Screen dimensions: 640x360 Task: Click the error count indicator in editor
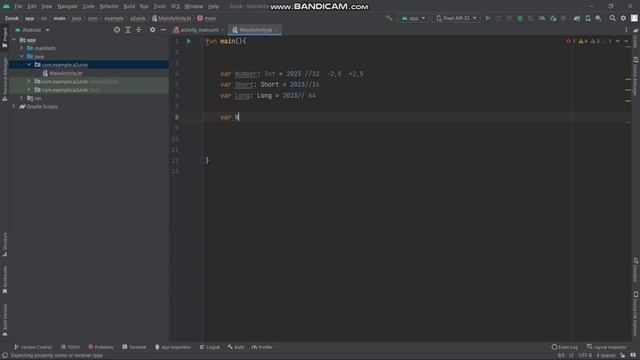570,41
